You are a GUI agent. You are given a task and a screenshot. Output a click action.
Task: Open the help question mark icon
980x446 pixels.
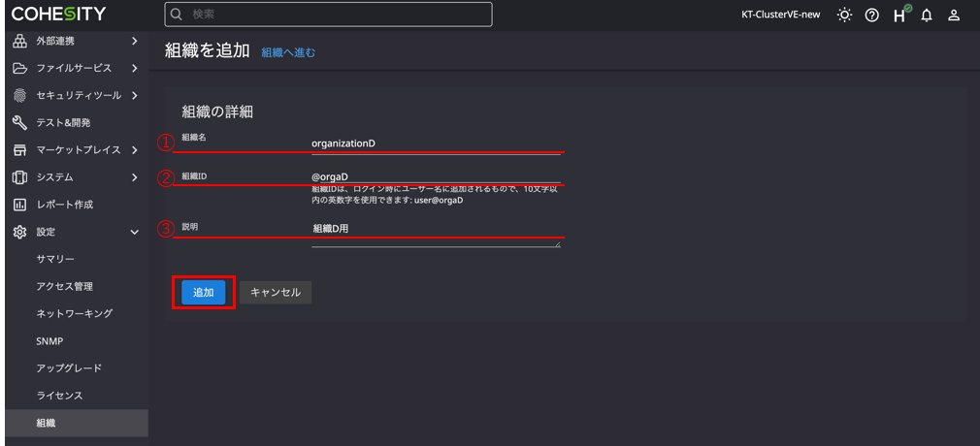[872, 15]
